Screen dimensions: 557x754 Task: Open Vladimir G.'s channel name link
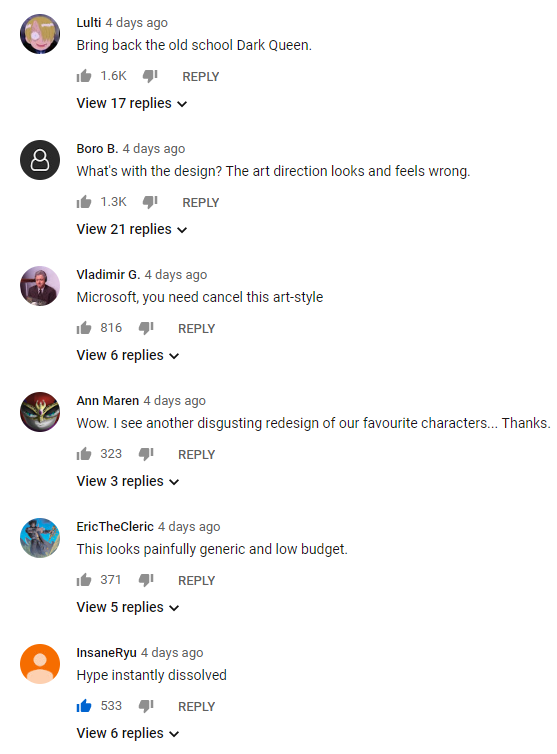coord(108,275)
